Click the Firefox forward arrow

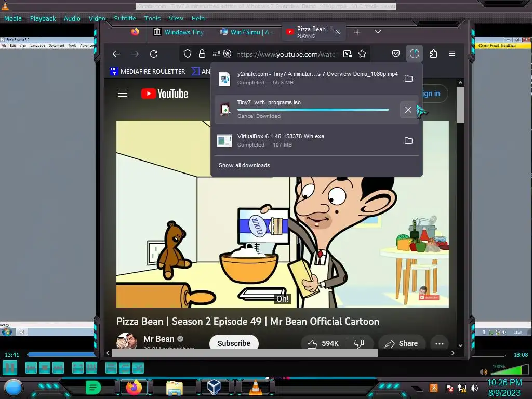pyautogui.click(x=135, y=54)
